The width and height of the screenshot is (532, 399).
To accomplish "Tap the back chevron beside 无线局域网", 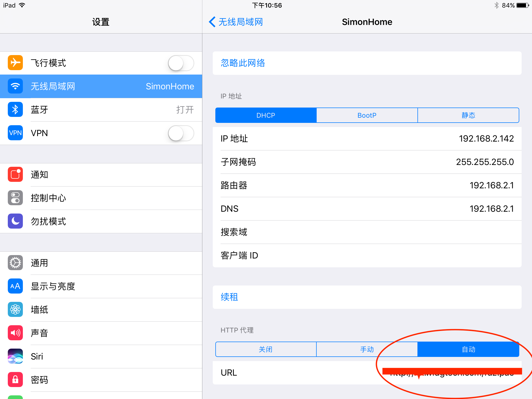I will (212, 22).
